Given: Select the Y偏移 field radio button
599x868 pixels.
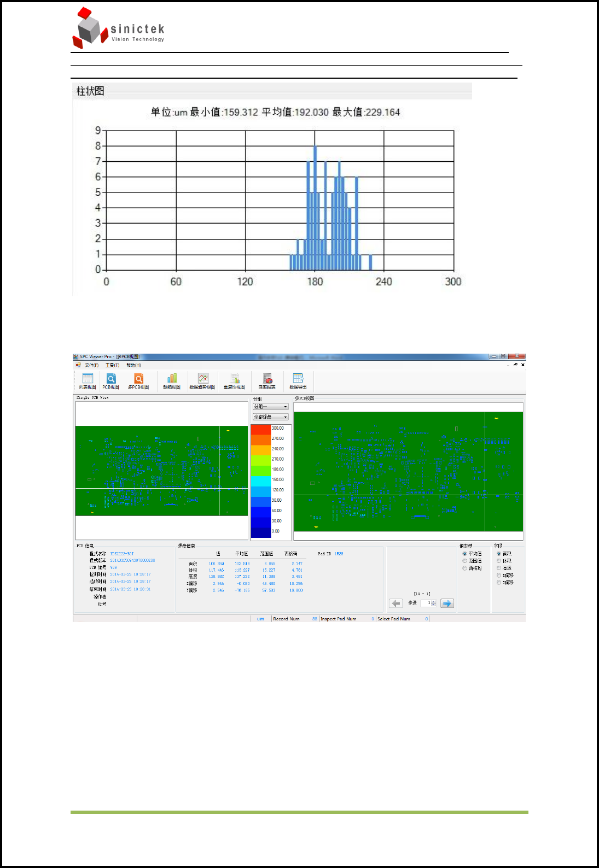Looking at the screenshot, I should click(x=505, y=583).
